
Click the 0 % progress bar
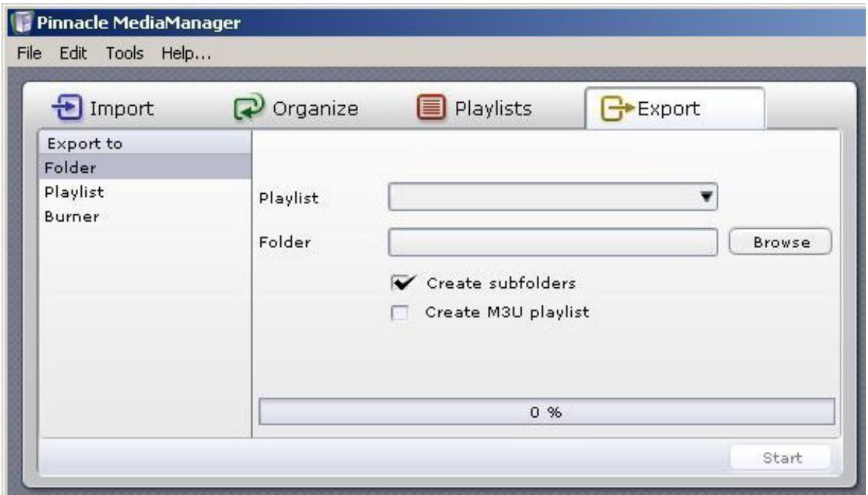click(547, 412)
